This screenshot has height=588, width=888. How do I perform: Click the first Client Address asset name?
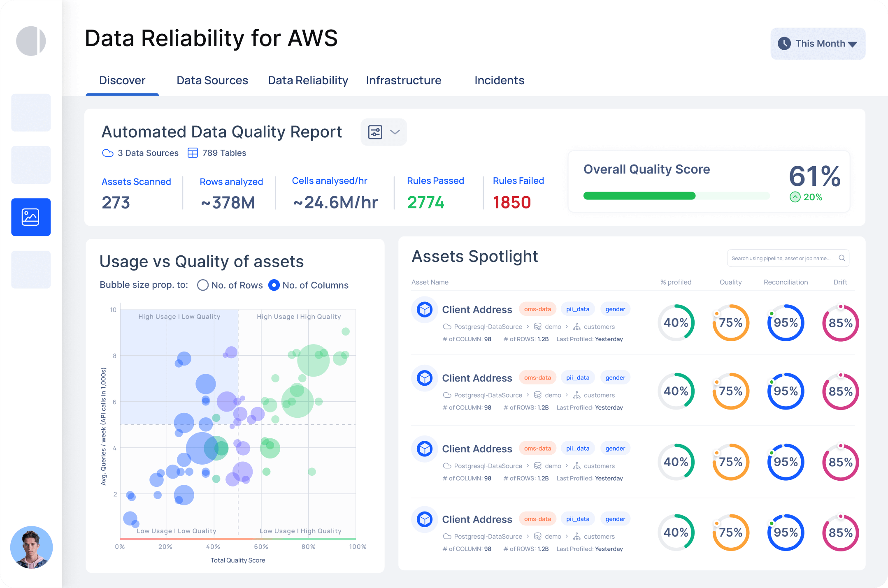[x=477, y=309]
